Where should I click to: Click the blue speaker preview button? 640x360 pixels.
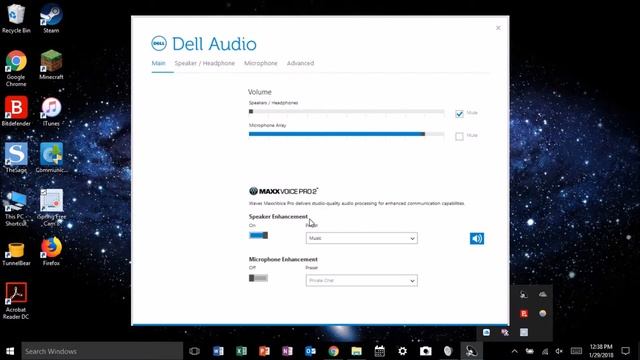click(477, 238)
